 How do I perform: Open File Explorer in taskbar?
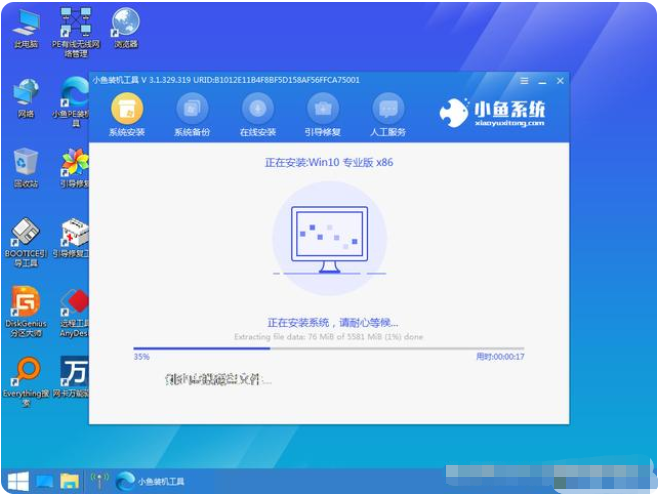click(70, 481)
